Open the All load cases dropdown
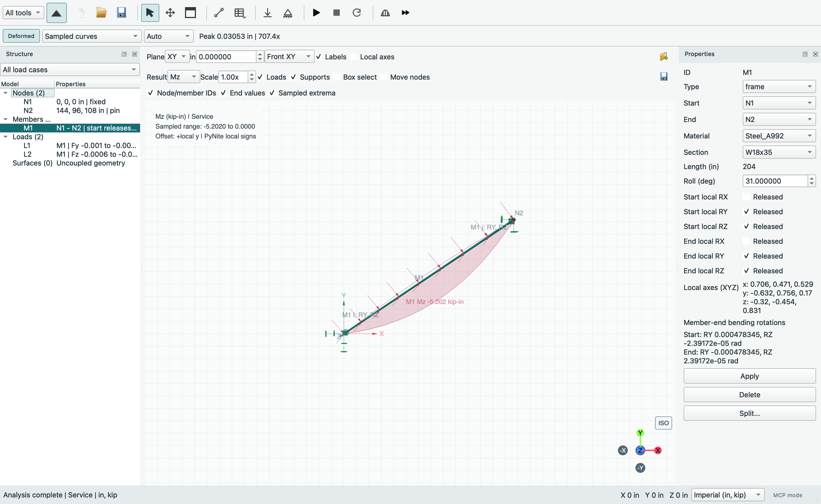This screenshot has width=821, height=504. (70, 70)
